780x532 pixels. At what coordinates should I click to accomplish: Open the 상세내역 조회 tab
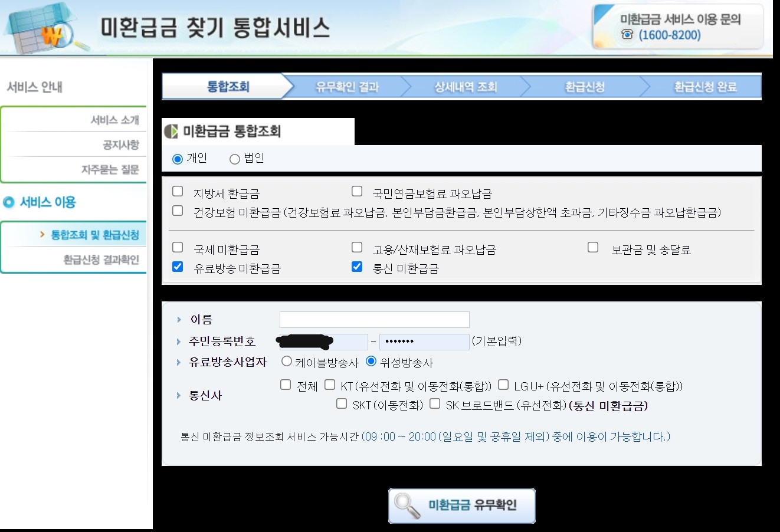[464, 86]
